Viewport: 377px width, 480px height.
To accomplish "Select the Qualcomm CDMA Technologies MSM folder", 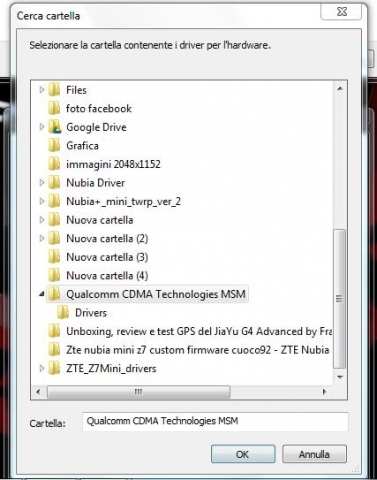I will (x=156, y=294).
